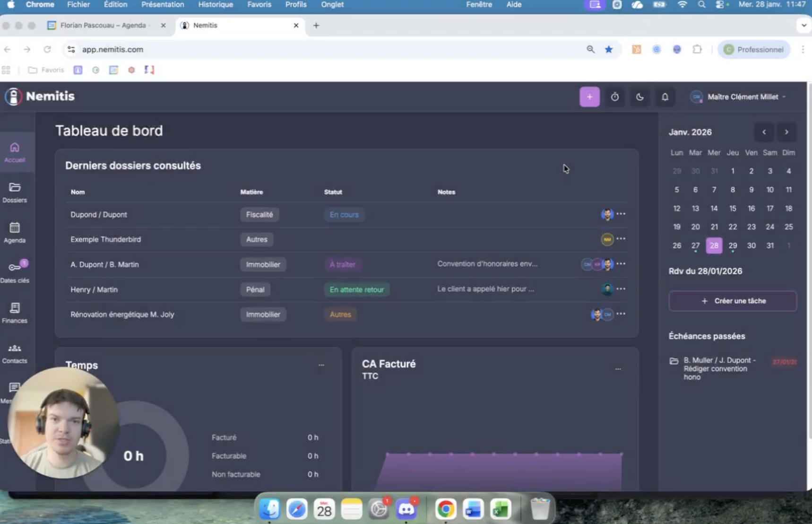Open options for Exemple Thunderbird row

coord(621,239)
